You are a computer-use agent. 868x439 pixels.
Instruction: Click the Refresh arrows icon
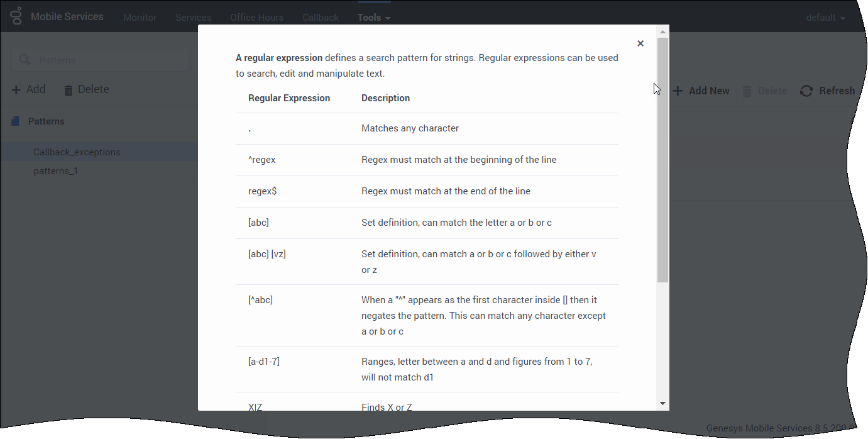pyautogui.click(x=806, y=91)
